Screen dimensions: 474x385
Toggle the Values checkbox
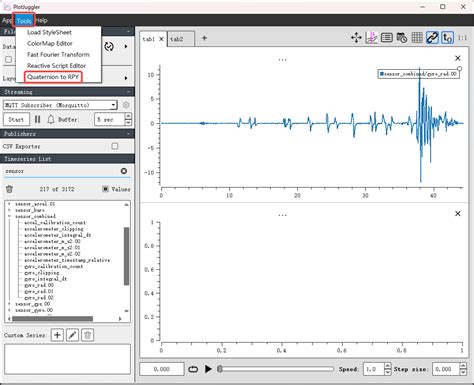click(105, 189)
